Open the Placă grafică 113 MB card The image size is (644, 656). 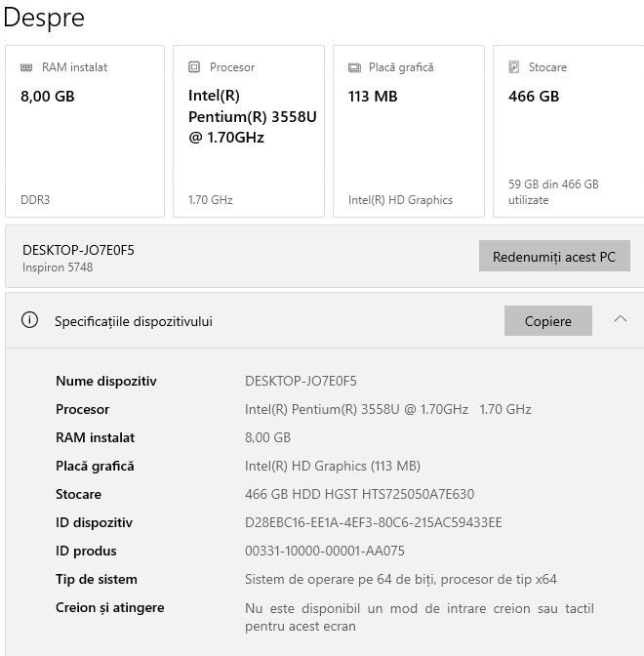409,132
